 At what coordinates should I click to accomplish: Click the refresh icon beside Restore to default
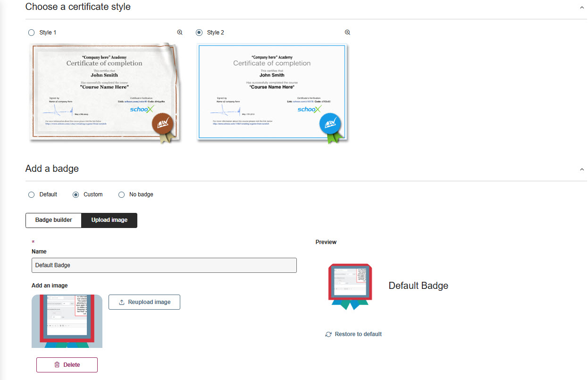coord(328,334)
